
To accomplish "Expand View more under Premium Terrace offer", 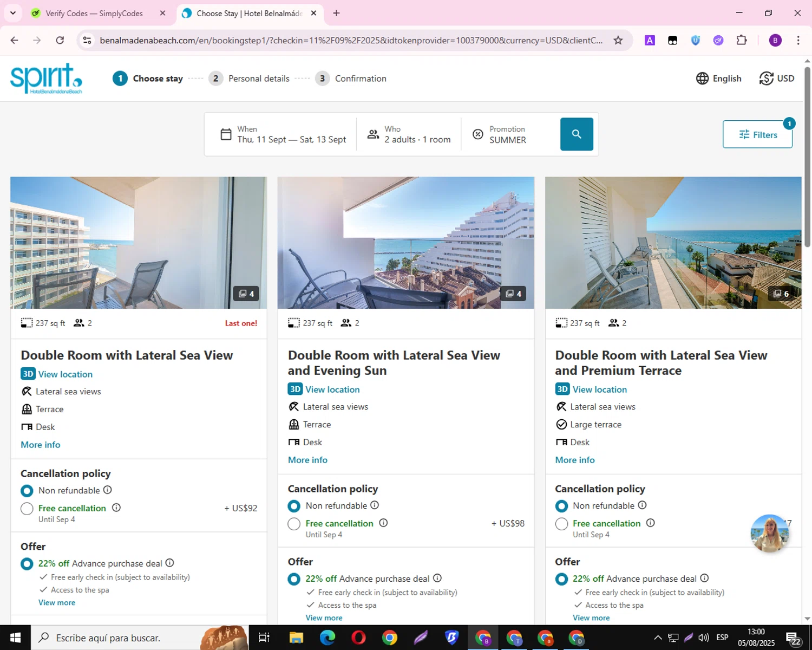I will (591, 617).
